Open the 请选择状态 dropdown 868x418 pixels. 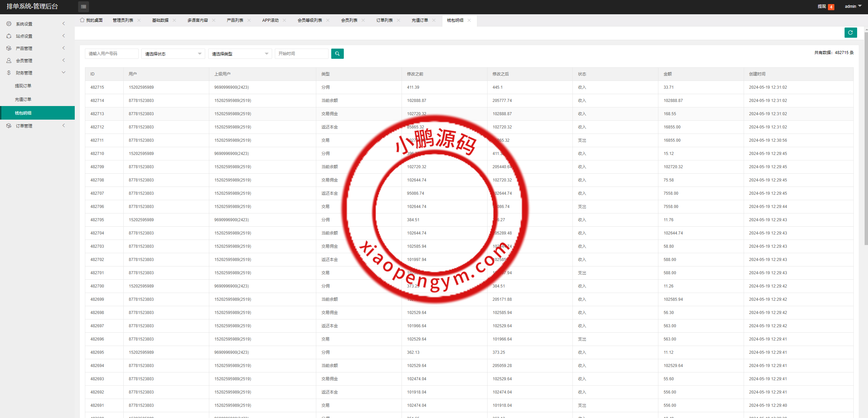(x=173, y=54)
